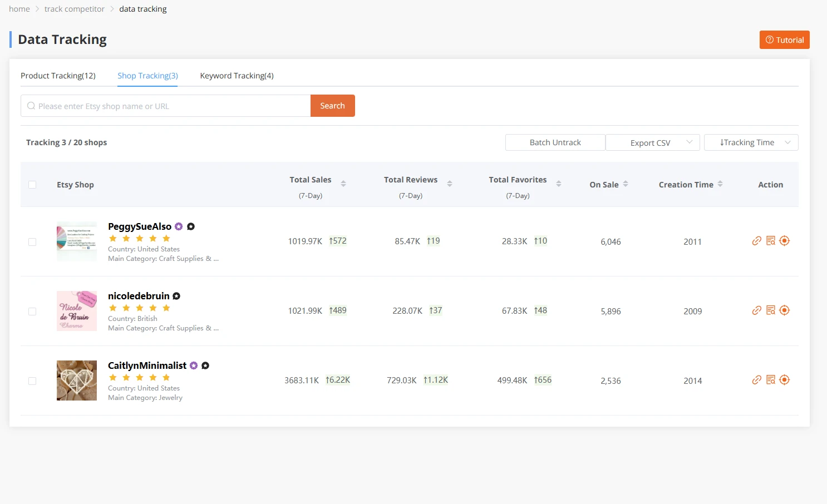
Task: Switch to the Product Tracking tab
Action: pyautogui.click(x=58, y=76)
